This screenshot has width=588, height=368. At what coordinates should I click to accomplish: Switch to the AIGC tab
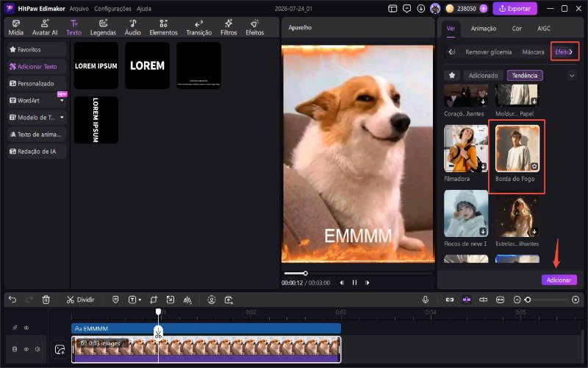tap(544, 29)
